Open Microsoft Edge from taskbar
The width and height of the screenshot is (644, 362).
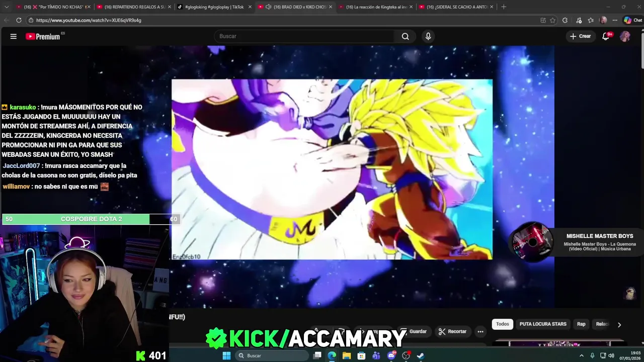point(332,355)
